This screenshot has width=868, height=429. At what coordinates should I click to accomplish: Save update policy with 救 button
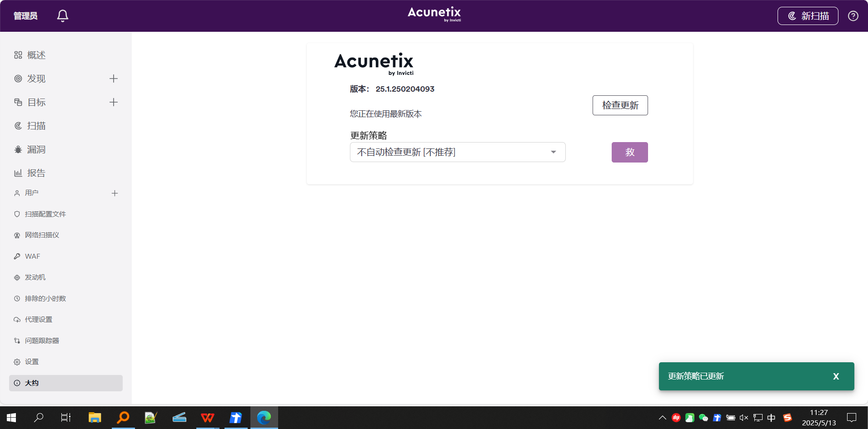pyautogui.click(x=629, y=152)
